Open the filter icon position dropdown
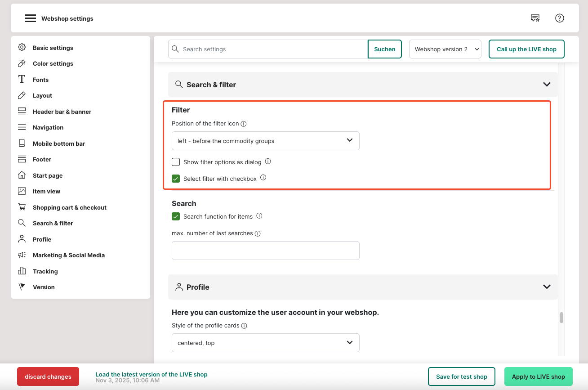 [x=265, y=141]
